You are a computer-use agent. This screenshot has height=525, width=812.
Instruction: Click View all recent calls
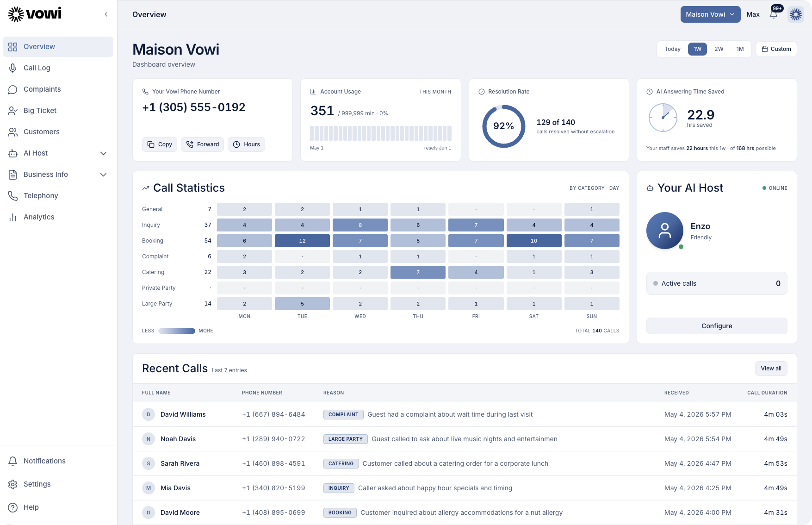[771, 369]
